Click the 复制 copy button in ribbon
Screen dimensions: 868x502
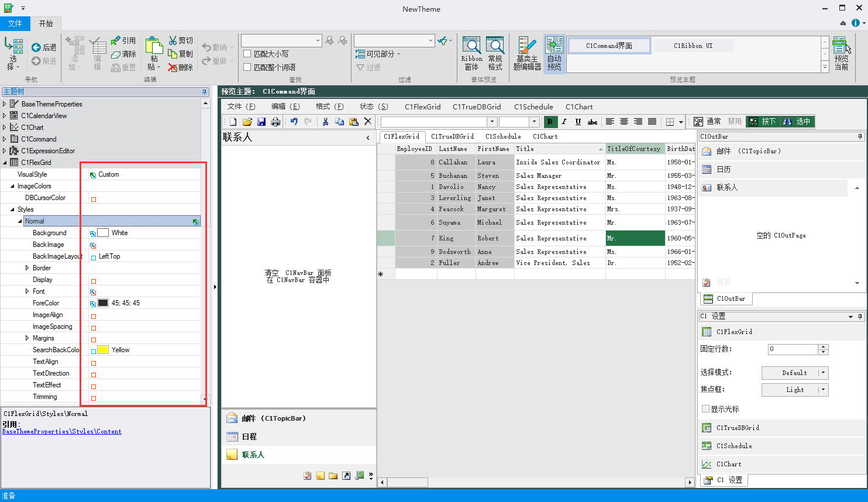[x=181, y=54]
